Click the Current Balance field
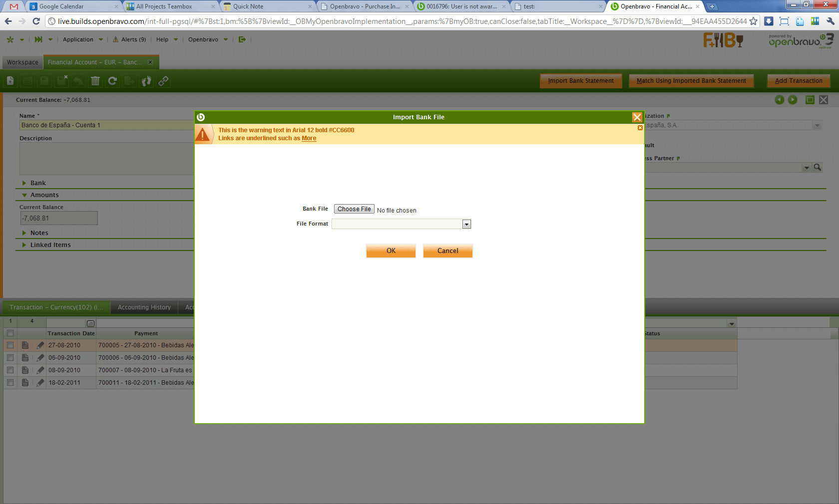The height and width of the screenshot is (504, 839). [59, 218]
